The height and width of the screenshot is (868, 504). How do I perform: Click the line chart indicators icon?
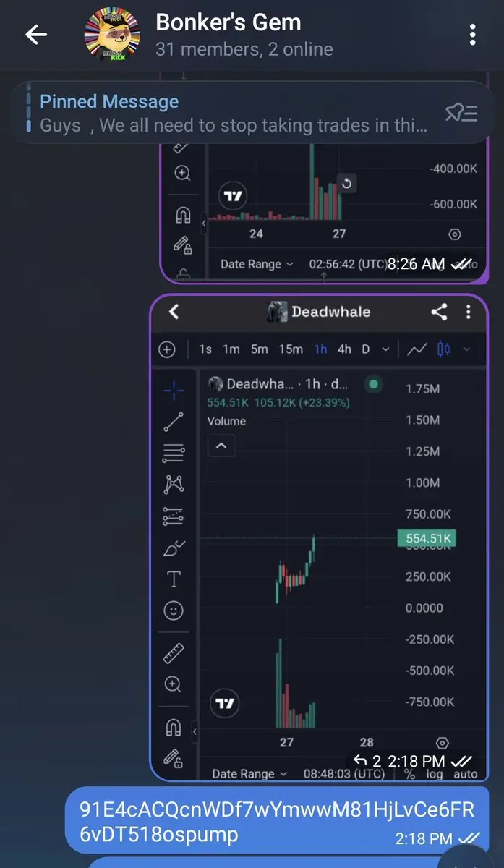(x=416, y=349)
